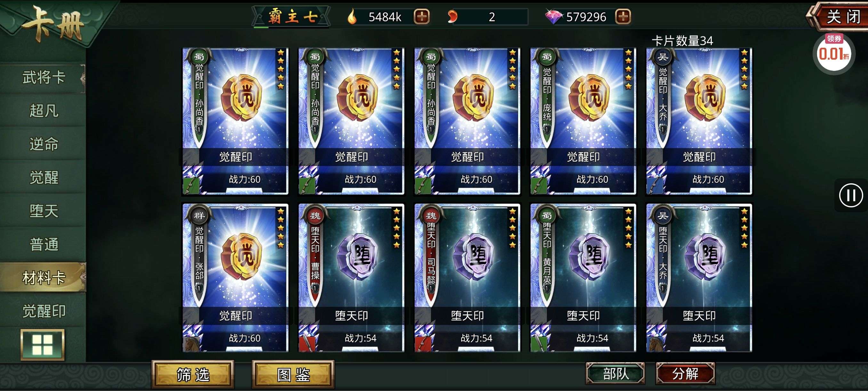Click the red jade bean currency icon

click(x=453, y=17)
